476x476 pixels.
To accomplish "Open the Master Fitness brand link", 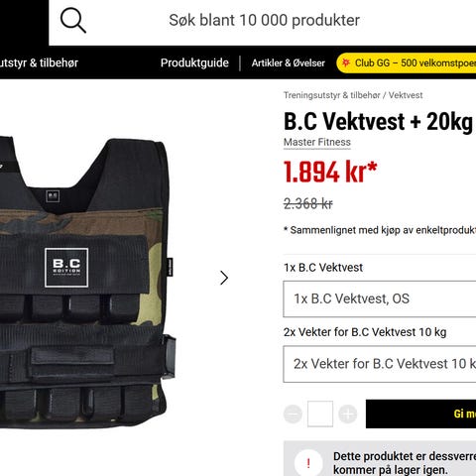I will click(x=317, y=142).
